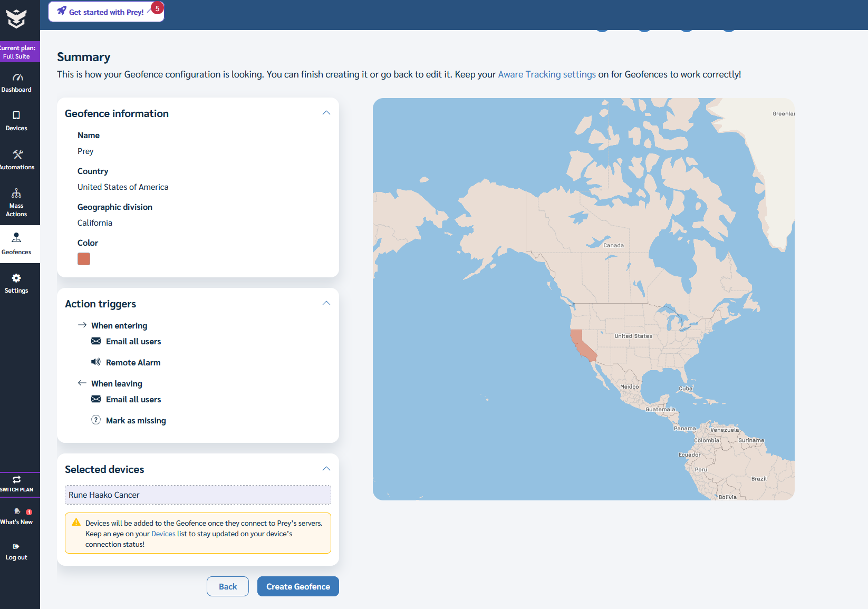
Task: Click the Canada label on the map
Action: pyautogui.click(x=613, y=245)
